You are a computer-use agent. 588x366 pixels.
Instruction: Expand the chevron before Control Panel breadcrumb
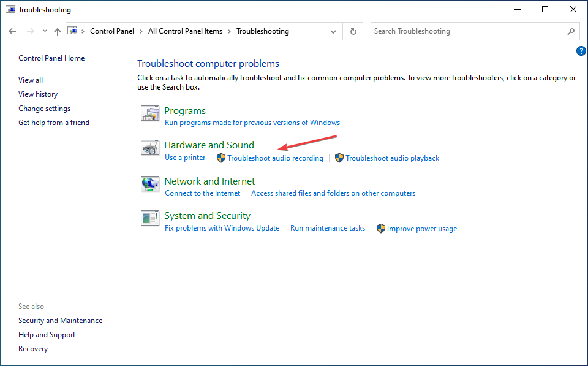[x=83, y=31]
